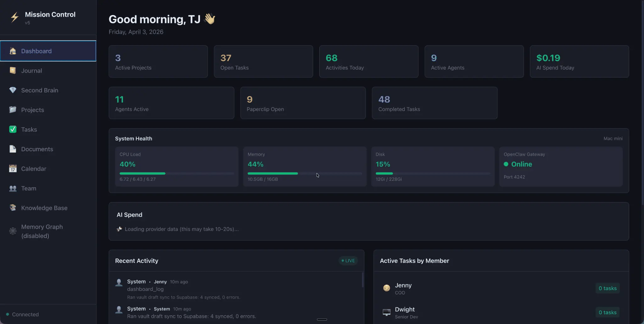Open the Projects folder icon

point(13,110)
